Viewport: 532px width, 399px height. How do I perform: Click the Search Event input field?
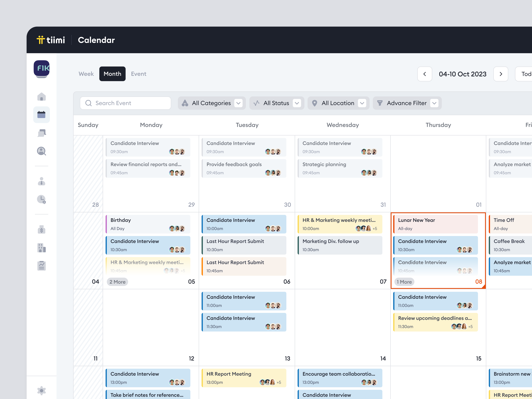[x=126, y=103]
